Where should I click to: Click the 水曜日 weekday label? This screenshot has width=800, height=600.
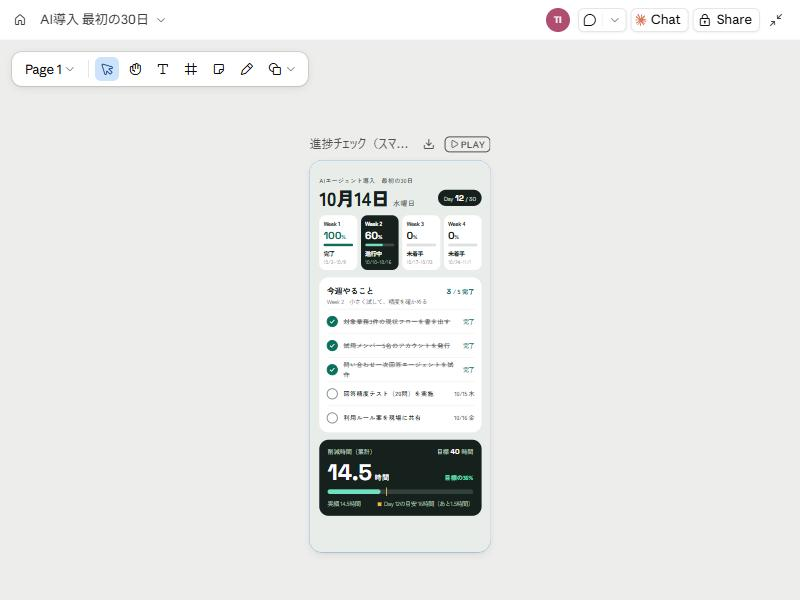coord(404,203)
